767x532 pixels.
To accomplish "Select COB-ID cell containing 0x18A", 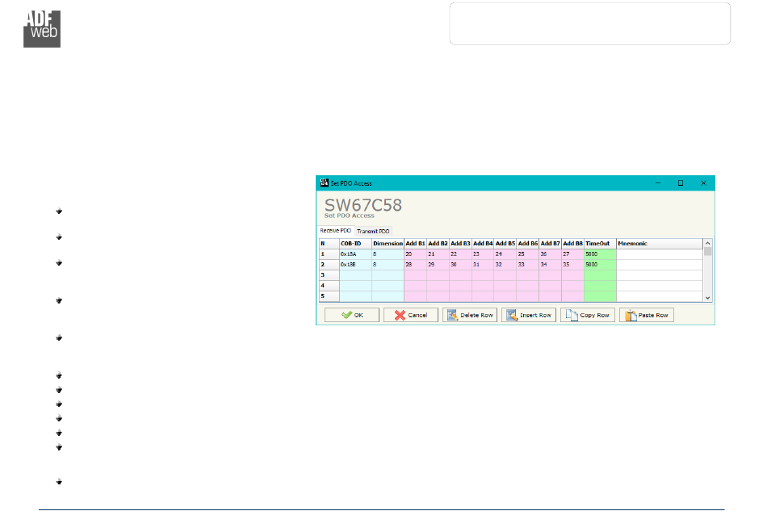I will pyautogui.click(x=354, y=253).
